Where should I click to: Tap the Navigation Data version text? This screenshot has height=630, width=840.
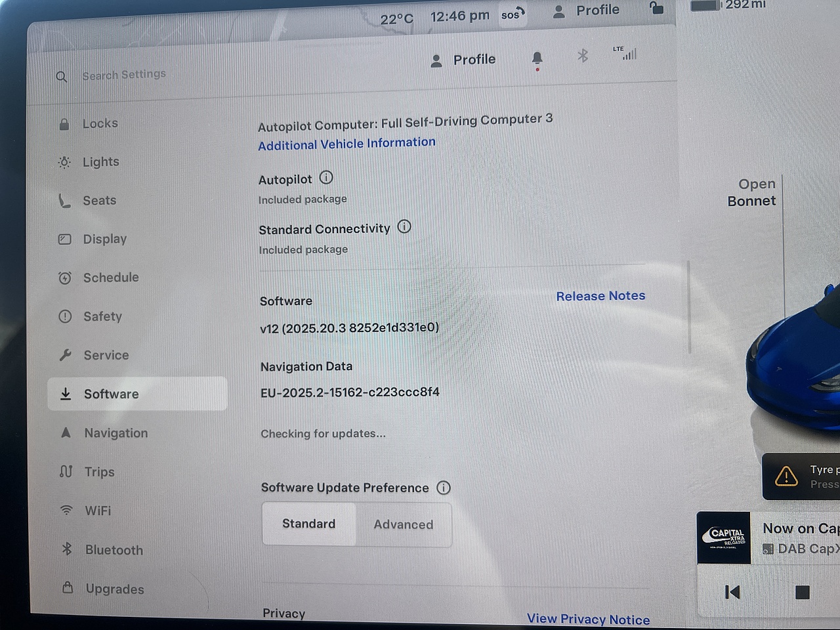pyautogui.click(x=350, y=392)
